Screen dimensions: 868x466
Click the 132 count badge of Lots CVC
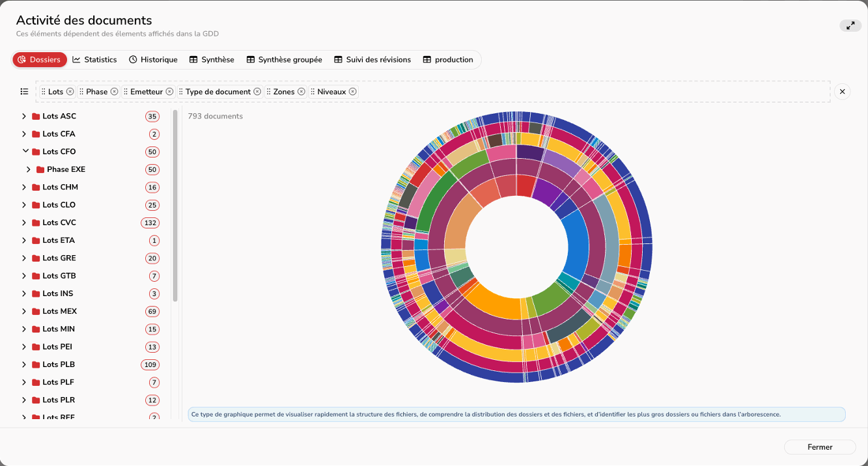coord(150,223)
